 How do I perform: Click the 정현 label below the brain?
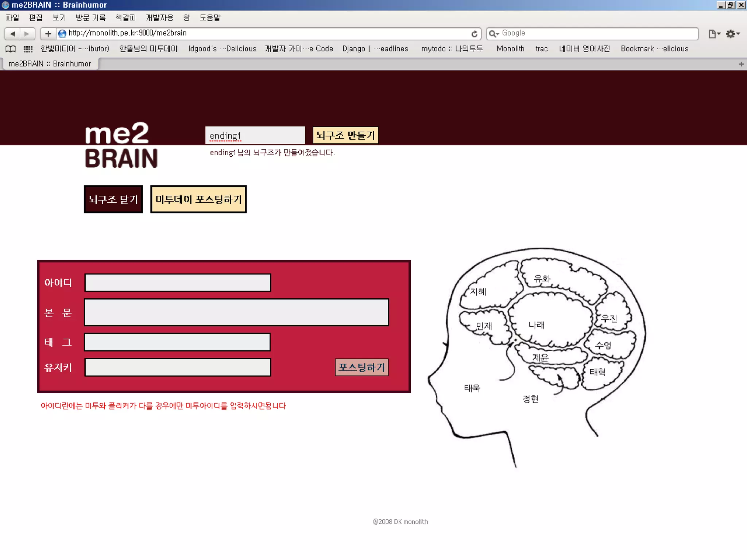pos(530,399)
